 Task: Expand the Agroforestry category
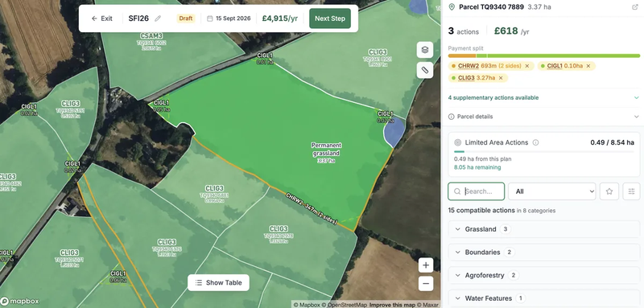pyautogui.click(x=544, y=275)
